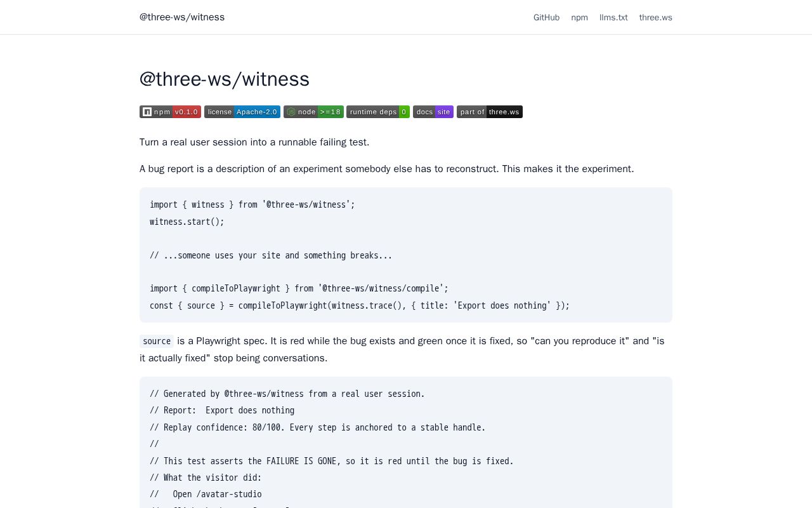
Task: Open llms.txt from the top navigation
Action: pyautogui.click(x=613, y=17)
